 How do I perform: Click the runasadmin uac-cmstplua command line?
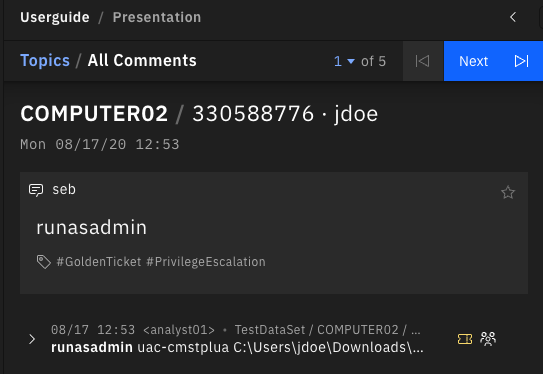pos(237,347)
